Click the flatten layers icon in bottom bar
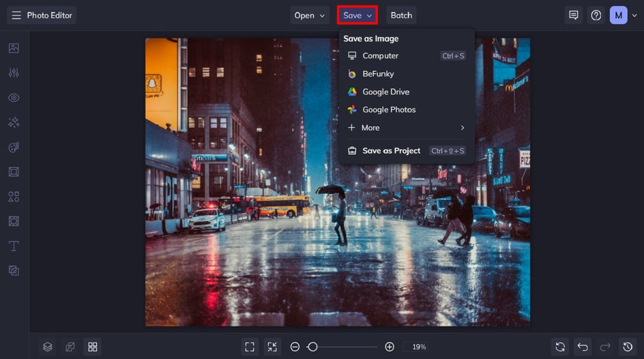The image size is (644, 359). 70,347
